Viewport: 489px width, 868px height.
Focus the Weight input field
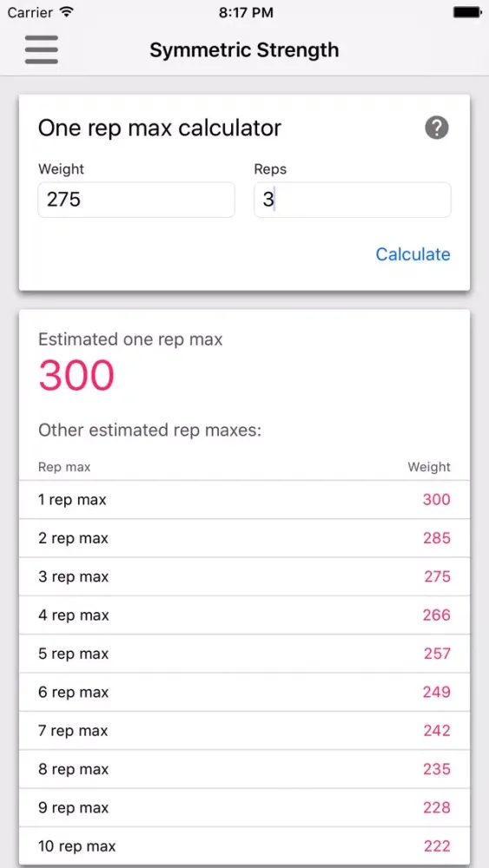[136, 200]
